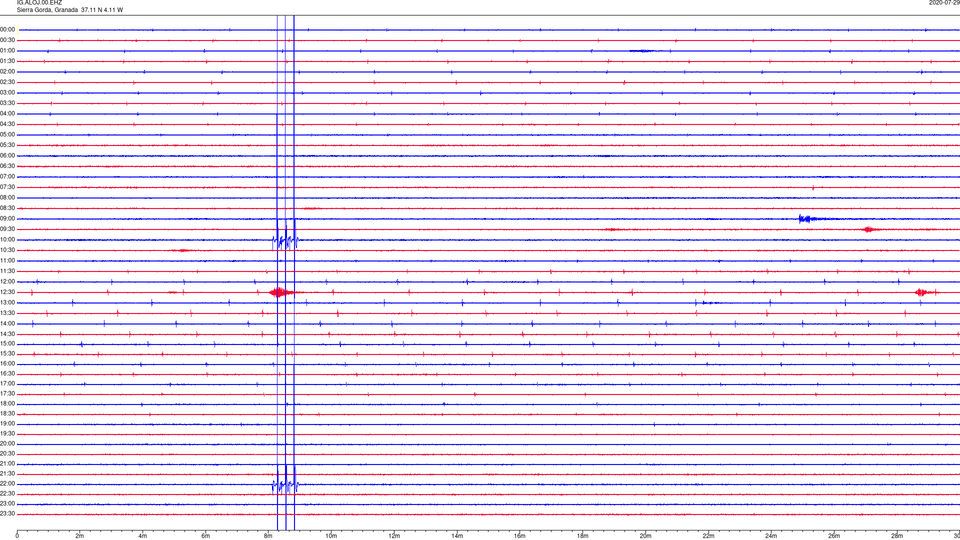This screenshot has width=960, height=540.
Task: Pick the 14m minute axis label
Action: [x=457, y=536]
